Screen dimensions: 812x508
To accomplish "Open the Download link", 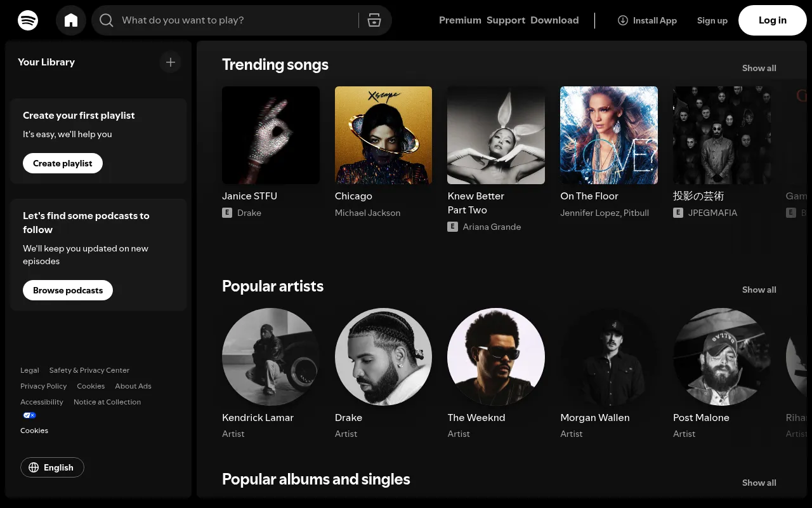I will pyautogui.click(x=554, y=20).
